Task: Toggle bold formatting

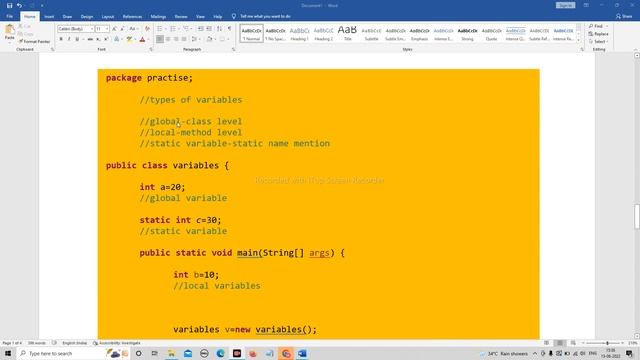Action: [61, 39]
